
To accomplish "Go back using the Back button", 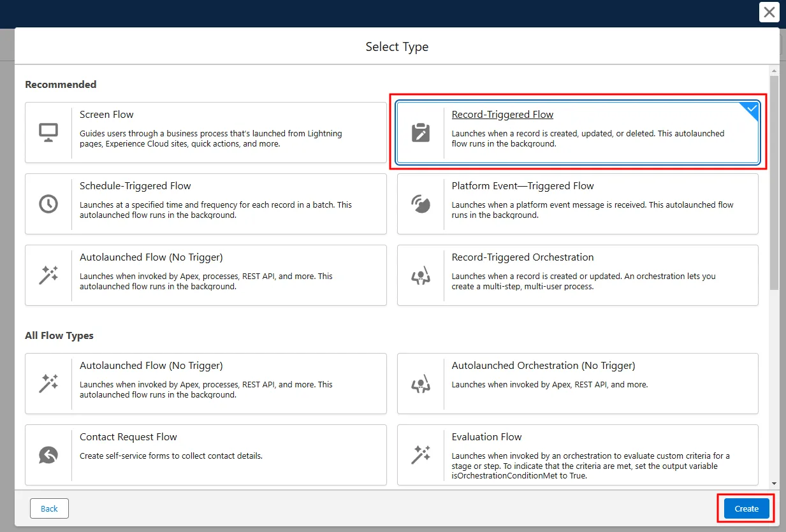I will (49, 508).
